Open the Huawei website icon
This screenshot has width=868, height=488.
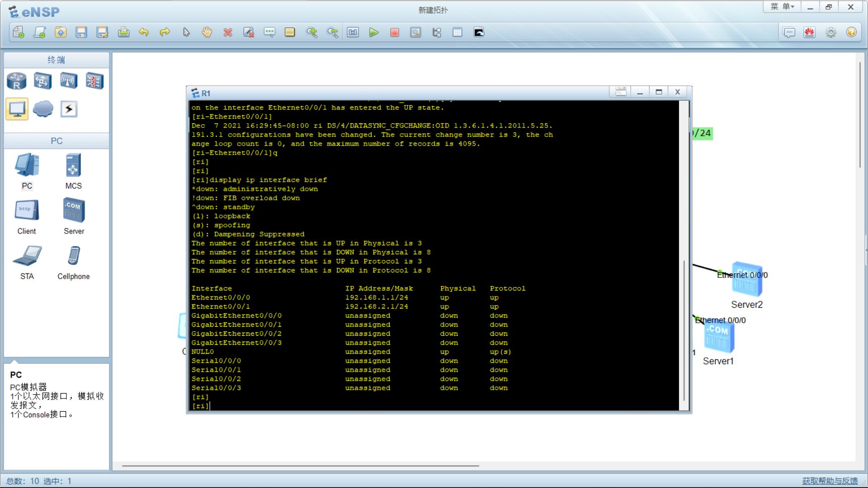tap(810, 32)
